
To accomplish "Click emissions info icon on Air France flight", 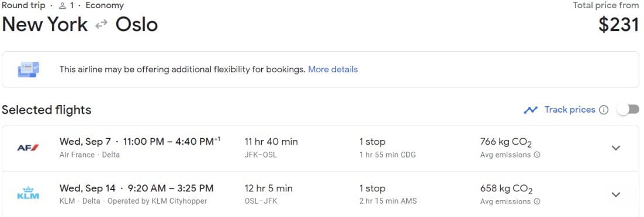I will pos(537,155).
